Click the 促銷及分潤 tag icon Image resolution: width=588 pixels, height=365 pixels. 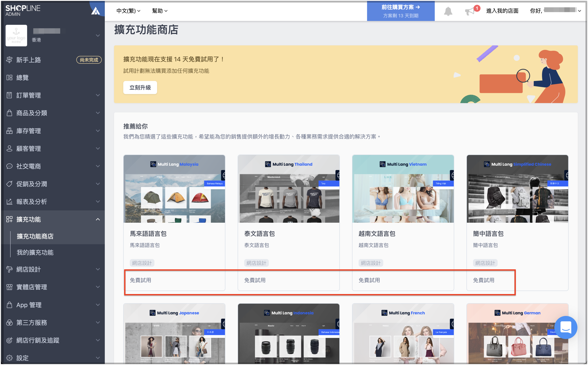tap(9, 184)
